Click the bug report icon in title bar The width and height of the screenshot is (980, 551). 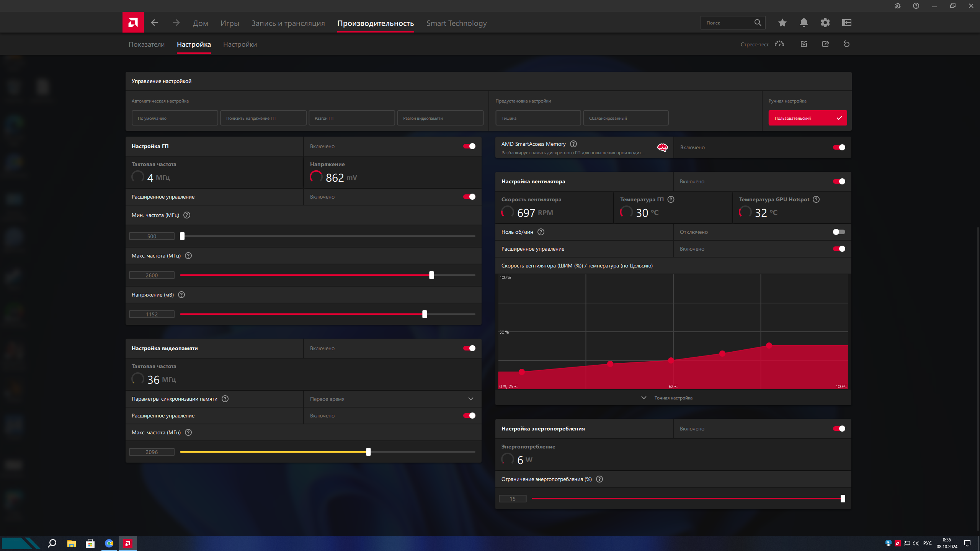(898, 6)
